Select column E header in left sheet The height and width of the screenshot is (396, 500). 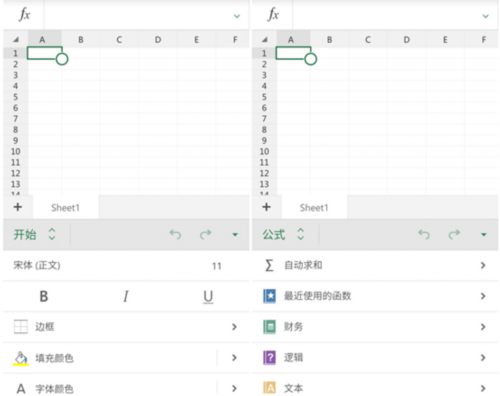197,40
